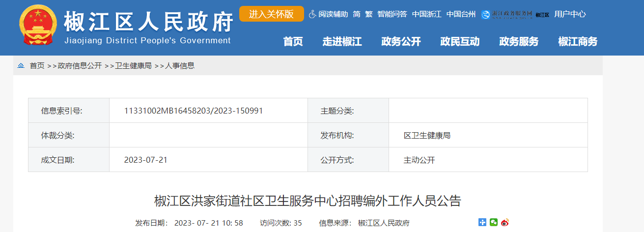Click breadcrumb 首页 link

click(37, 65)
